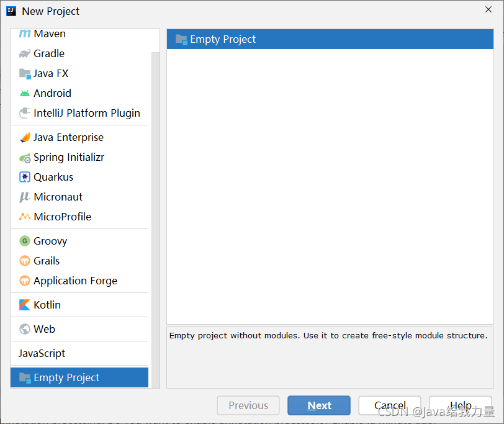Select Empty Project label in the right pane
This screenshot has height=424, width=504.
click(x=223, y=40)
